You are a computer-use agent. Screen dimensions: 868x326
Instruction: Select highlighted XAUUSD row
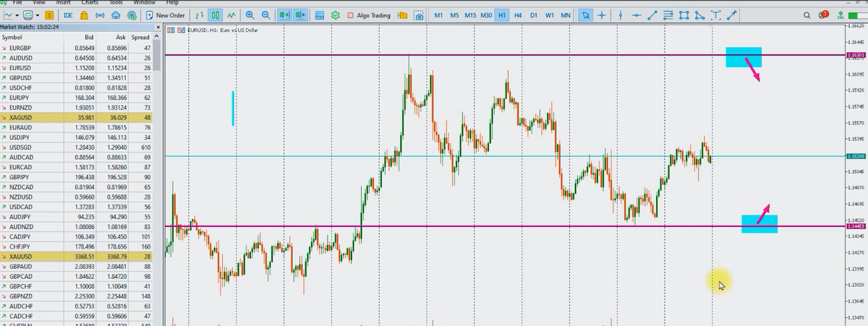click(77, 256)
